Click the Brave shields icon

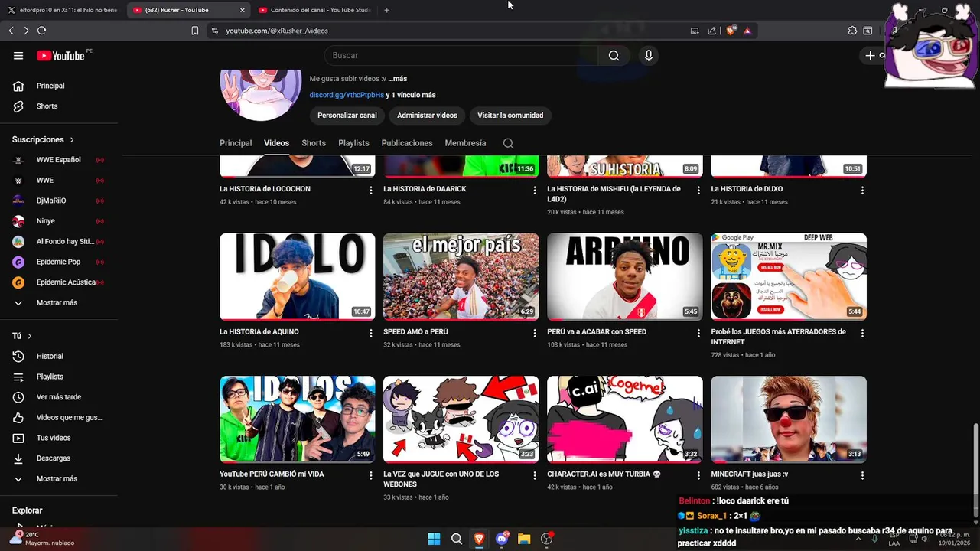coord(731,31)
